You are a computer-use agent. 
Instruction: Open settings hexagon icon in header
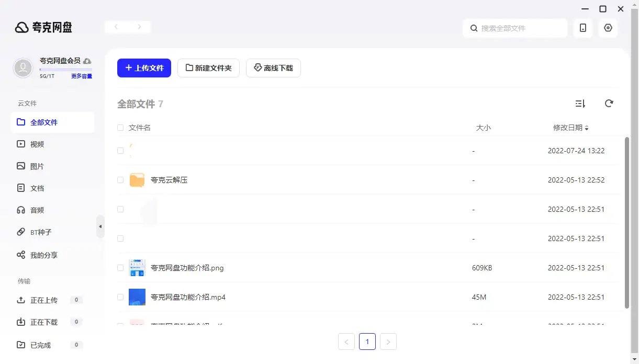608,28
